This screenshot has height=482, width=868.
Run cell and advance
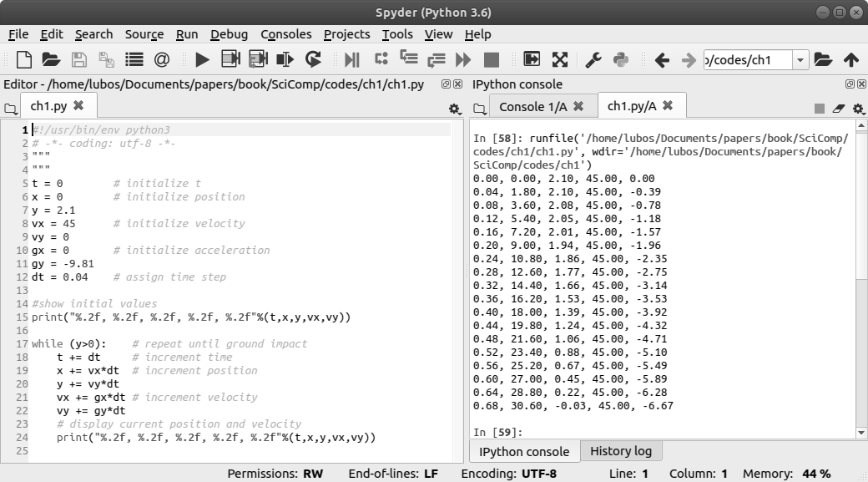[x=258, y=59]
